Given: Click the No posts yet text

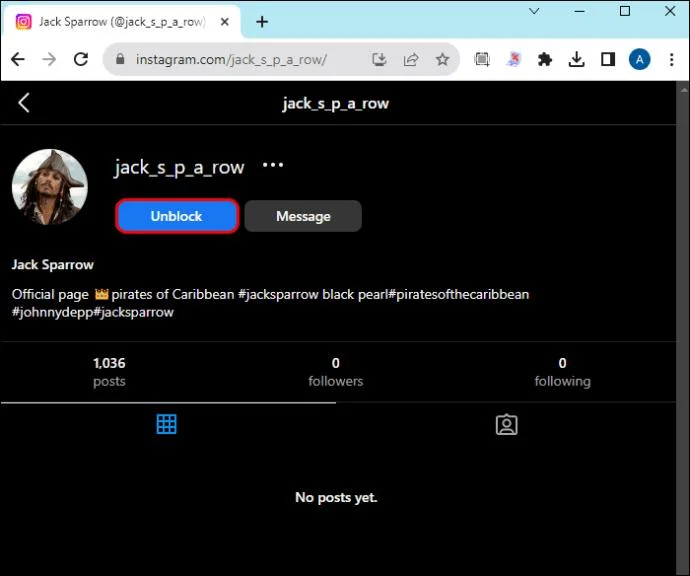Looking at the screenshot, I should click(336, 497).
